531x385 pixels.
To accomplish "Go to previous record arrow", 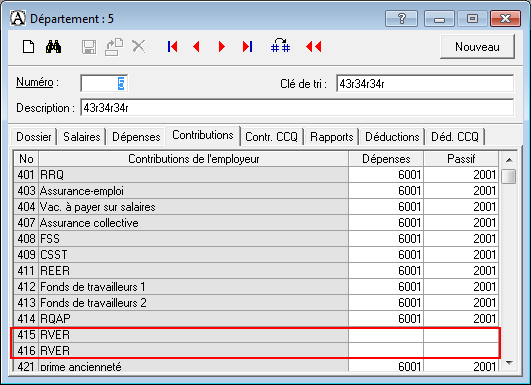I will click(196, 46).
